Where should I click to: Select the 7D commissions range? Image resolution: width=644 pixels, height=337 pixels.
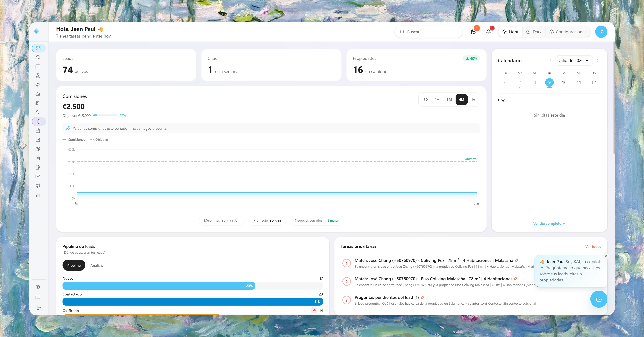pos(426,100)
